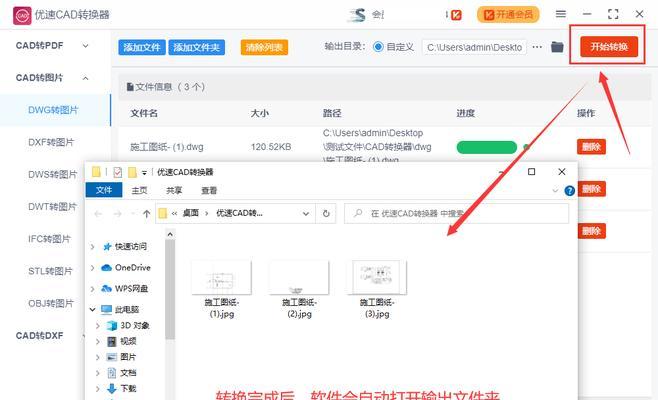Click the 快速访问 star icon
This screenshot has width=658, height=400.
coord(107,247)
